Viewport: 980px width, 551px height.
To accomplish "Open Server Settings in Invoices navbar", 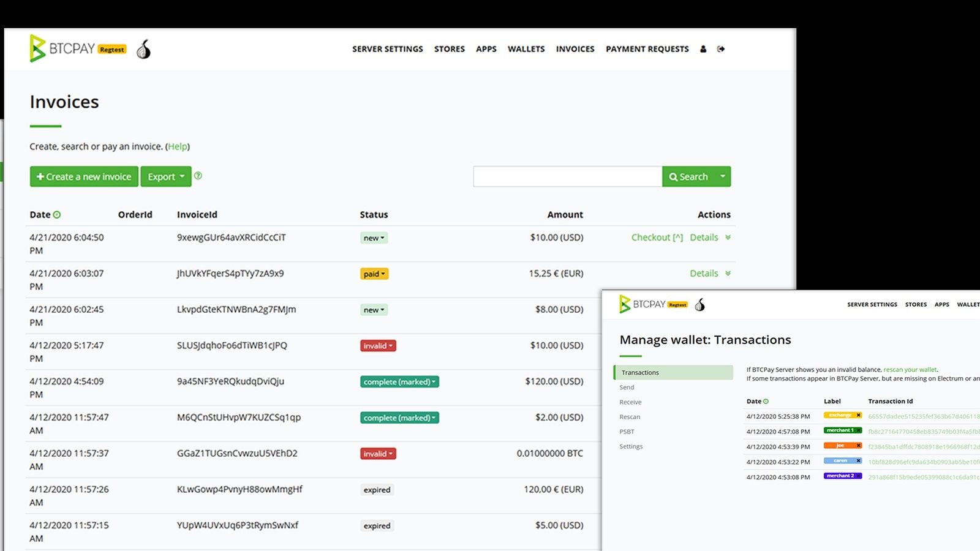I will coord(388,49).
